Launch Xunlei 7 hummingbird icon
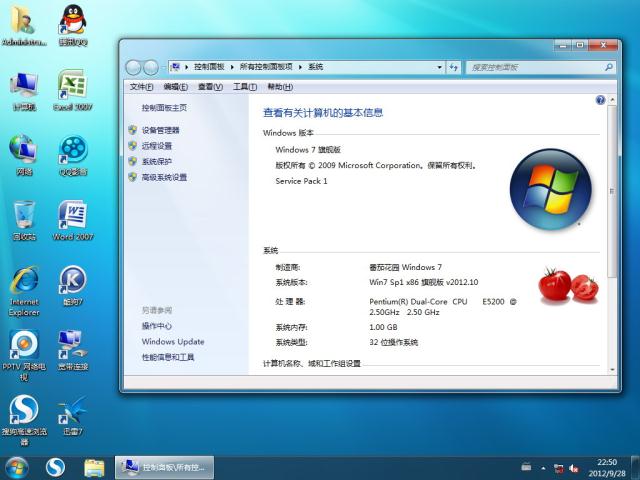 [x=73, y=416]
